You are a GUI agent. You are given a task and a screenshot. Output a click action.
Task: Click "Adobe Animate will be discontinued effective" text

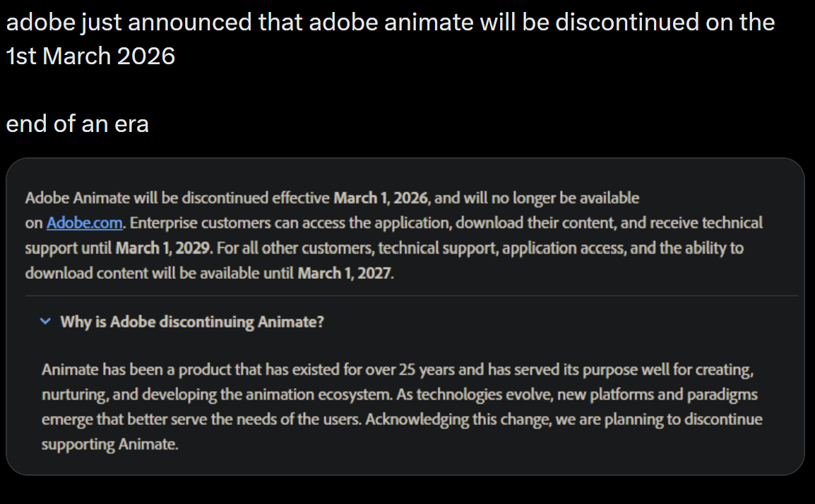pos(177,198)
